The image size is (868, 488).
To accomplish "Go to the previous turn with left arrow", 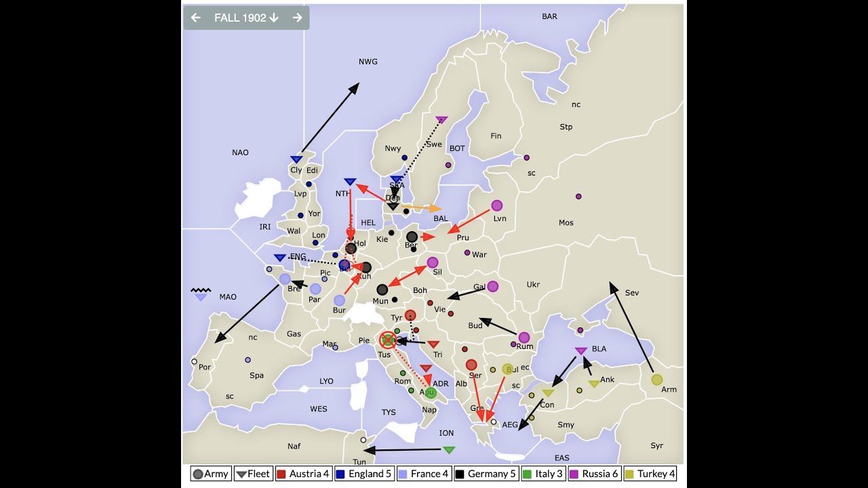I will (x=195, y=18).
